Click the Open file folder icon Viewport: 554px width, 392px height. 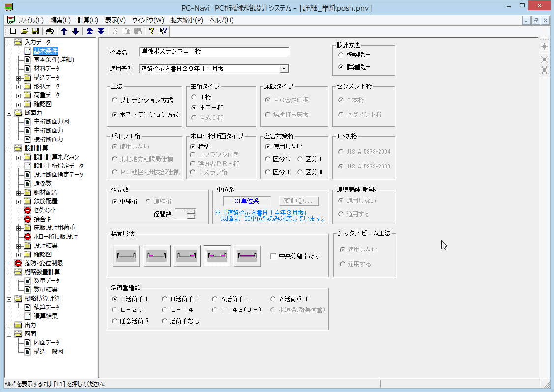point(24,31)
